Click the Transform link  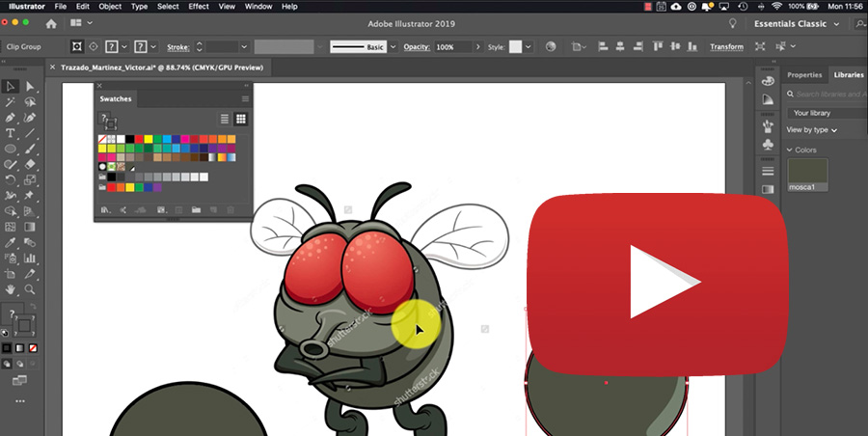click(727, 47)
